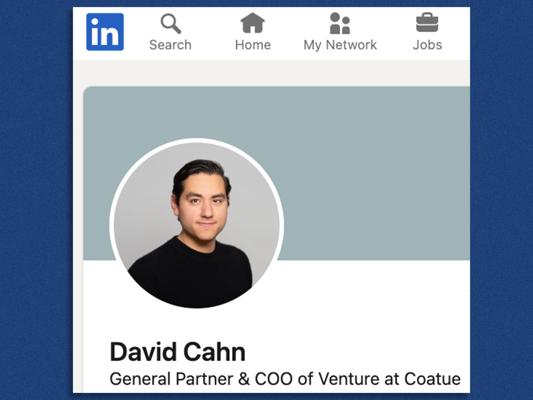
Task: Click the light gray strip below navigation bar
Action: click(x=271, y=73)
